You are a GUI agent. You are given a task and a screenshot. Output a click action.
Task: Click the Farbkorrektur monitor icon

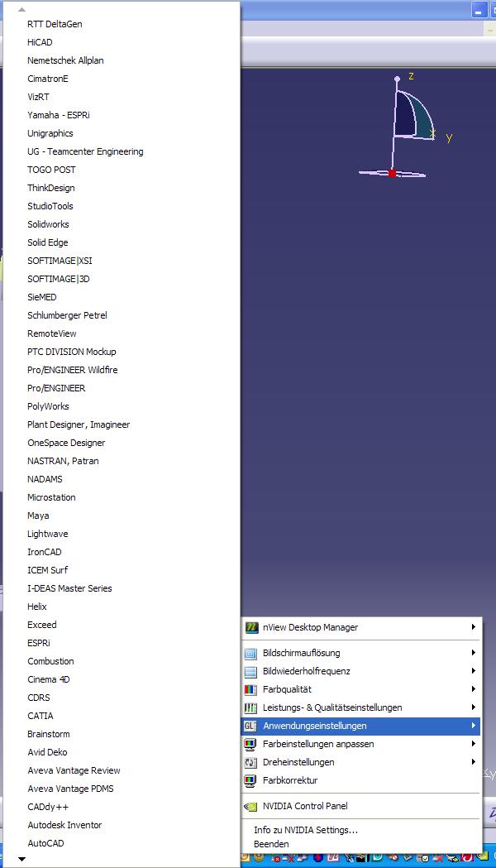(250, 780)
